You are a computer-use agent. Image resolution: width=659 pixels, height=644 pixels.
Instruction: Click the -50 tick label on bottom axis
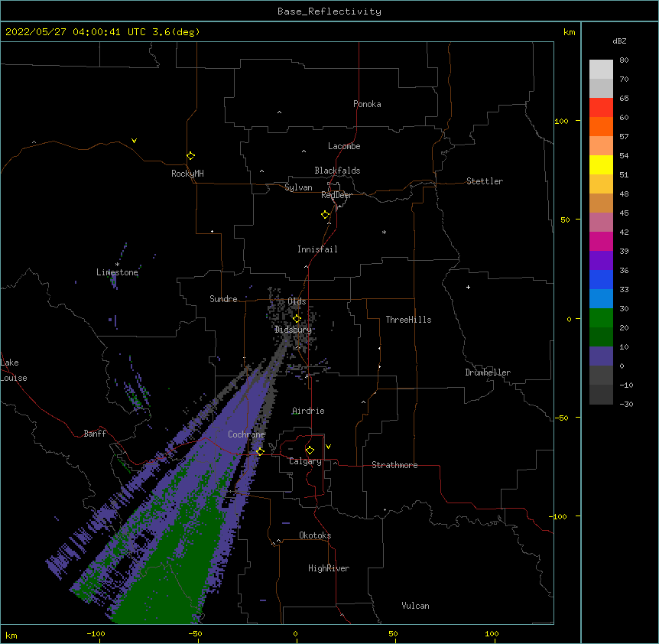195,633
